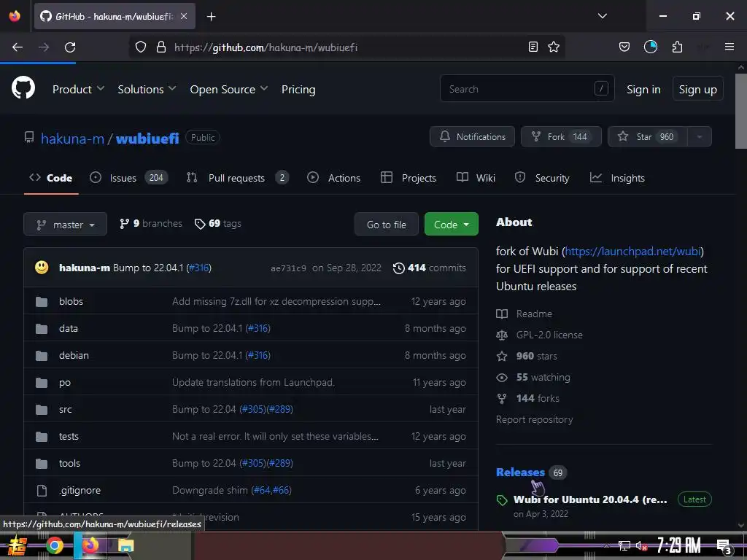Click the Go to file button
This screenshot has height=560, width=747.
(387, 225)
